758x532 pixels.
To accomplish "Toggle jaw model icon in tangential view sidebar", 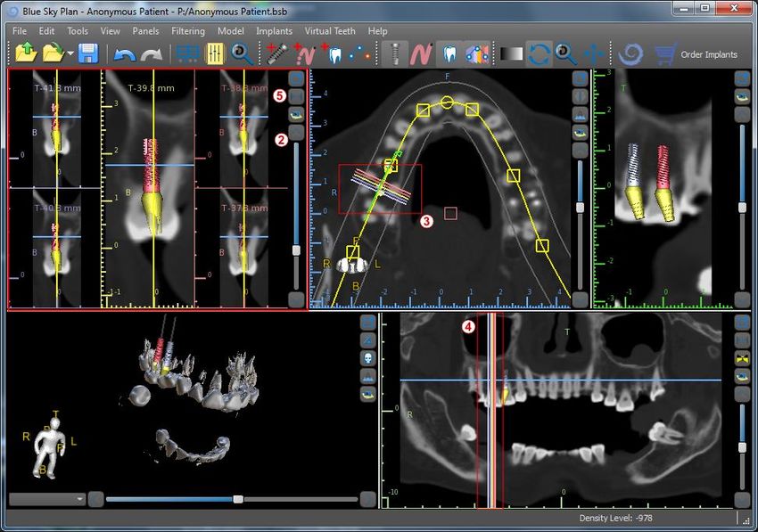I will [742, 96].
